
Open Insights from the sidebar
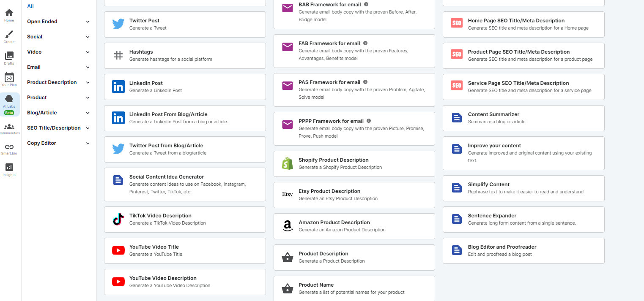9,169
